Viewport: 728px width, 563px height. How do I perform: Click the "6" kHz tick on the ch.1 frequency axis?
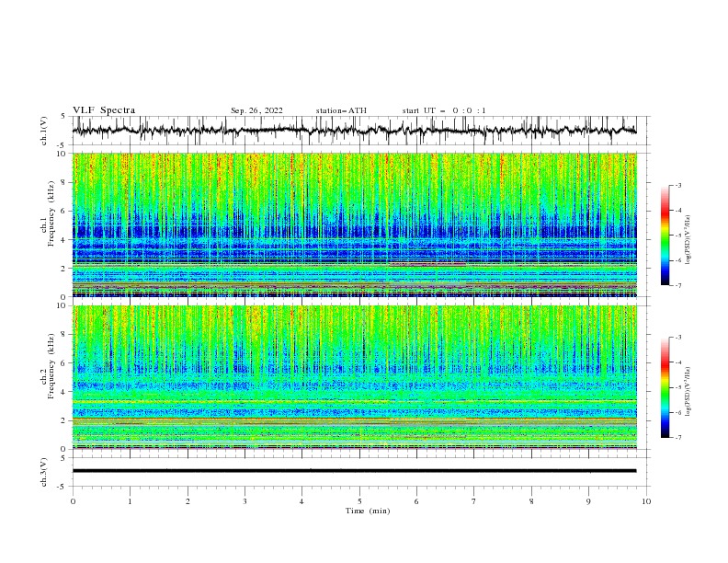[64, 211]
